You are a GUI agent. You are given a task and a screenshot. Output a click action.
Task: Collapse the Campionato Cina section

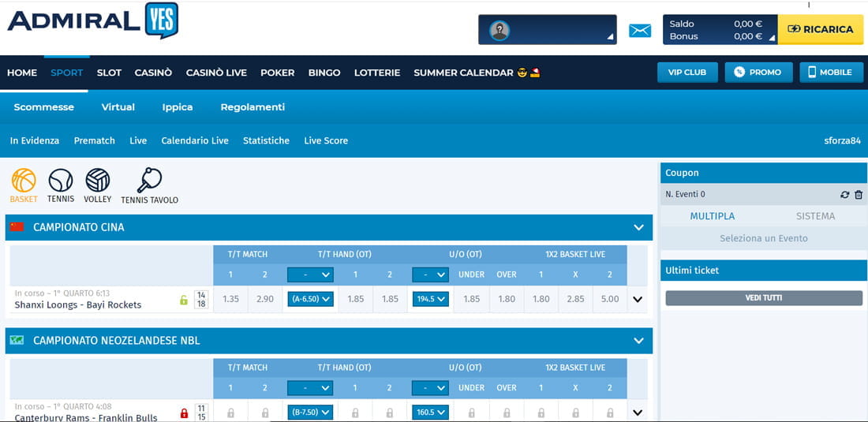pos(638,228)
